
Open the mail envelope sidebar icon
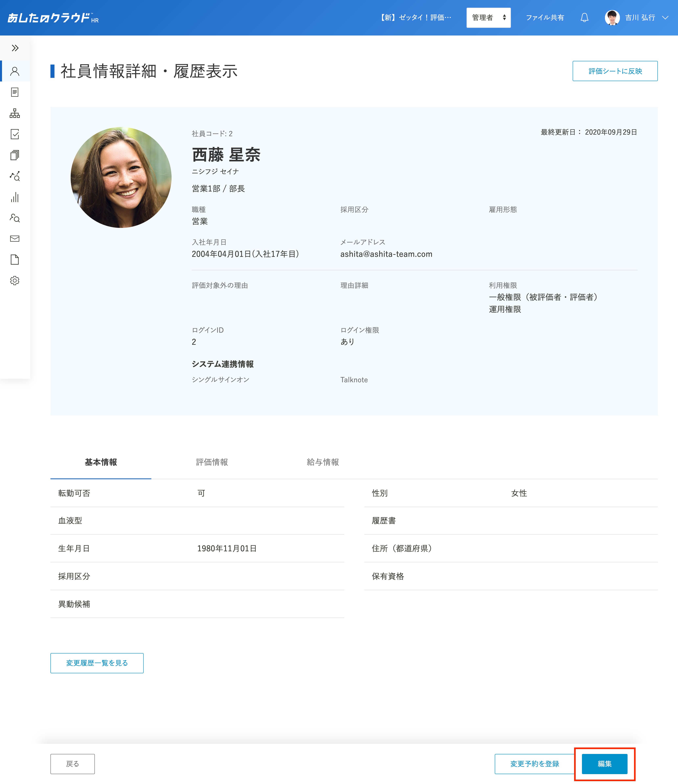[15, 238]
